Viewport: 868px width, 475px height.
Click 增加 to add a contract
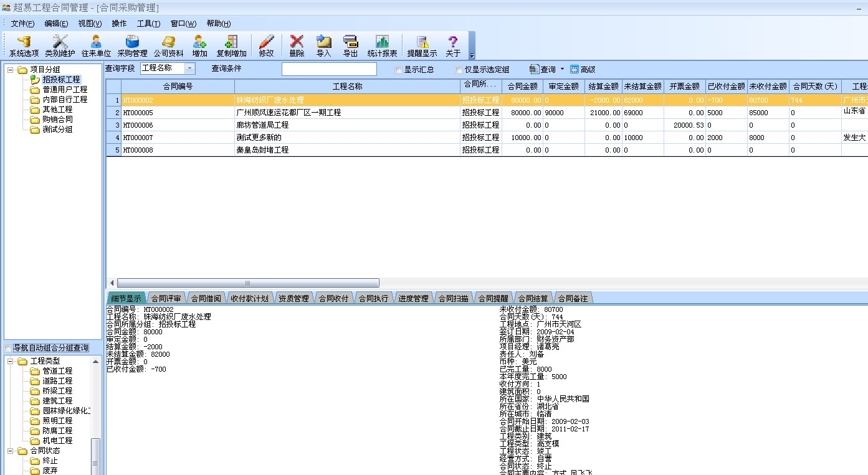click(199, 45)
